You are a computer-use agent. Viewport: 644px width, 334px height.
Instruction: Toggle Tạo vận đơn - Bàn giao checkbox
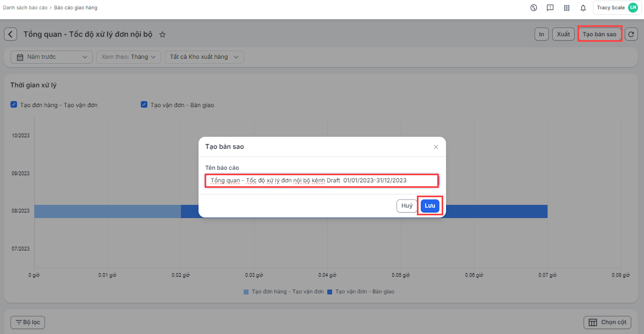tap(144, 105)
